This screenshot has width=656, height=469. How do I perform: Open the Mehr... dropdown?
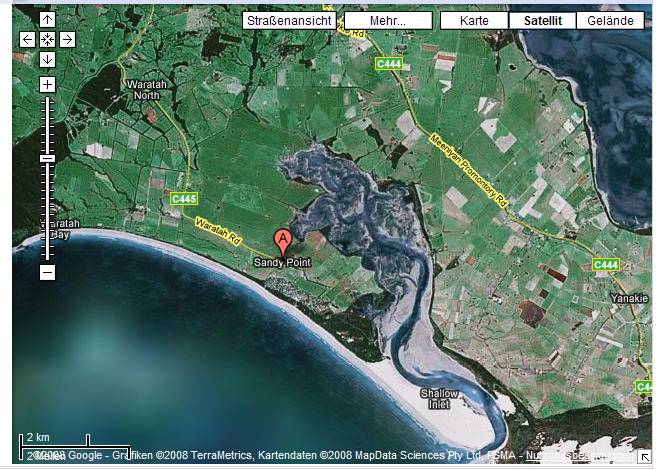(x=388, y=20)
